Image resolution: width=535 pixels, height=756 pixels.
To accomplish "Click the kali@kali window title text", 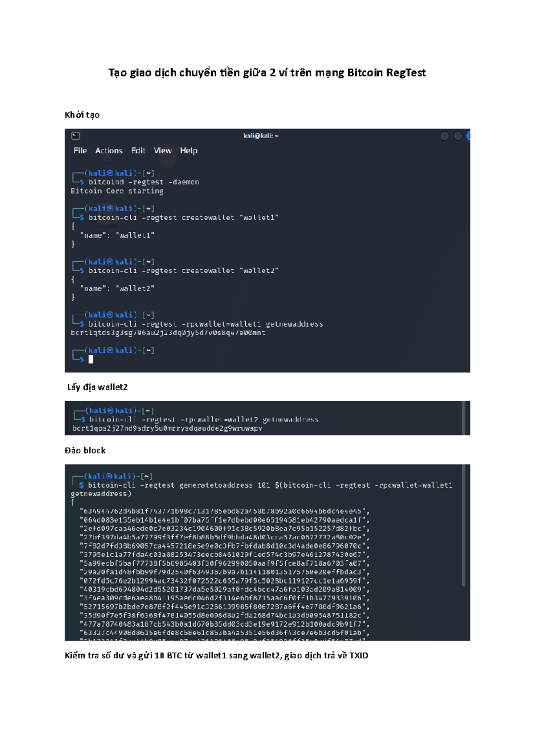I will [x=261, y=136].
